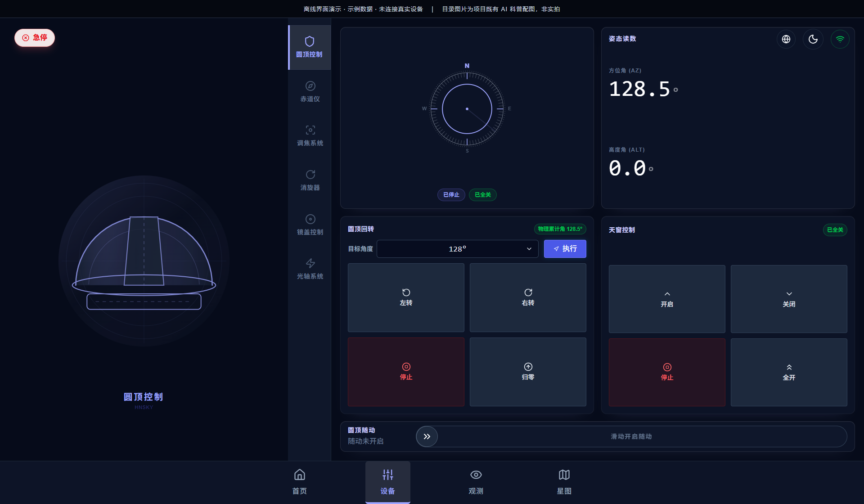Open the skylight with 开启
Screen dimensions: 864x504
click(667, 299)
